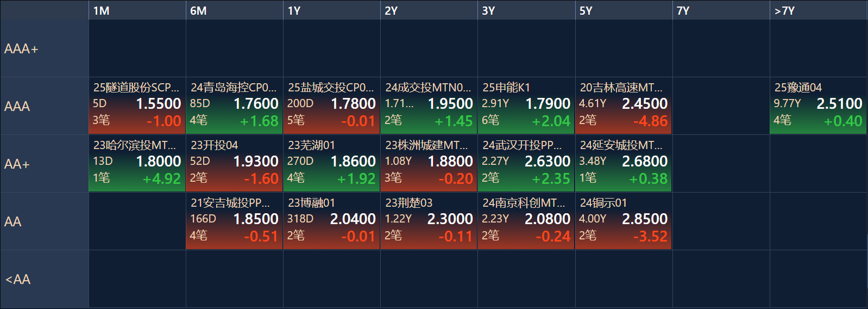Click the 20吉林高速MT bond tile

click(623, 106)
